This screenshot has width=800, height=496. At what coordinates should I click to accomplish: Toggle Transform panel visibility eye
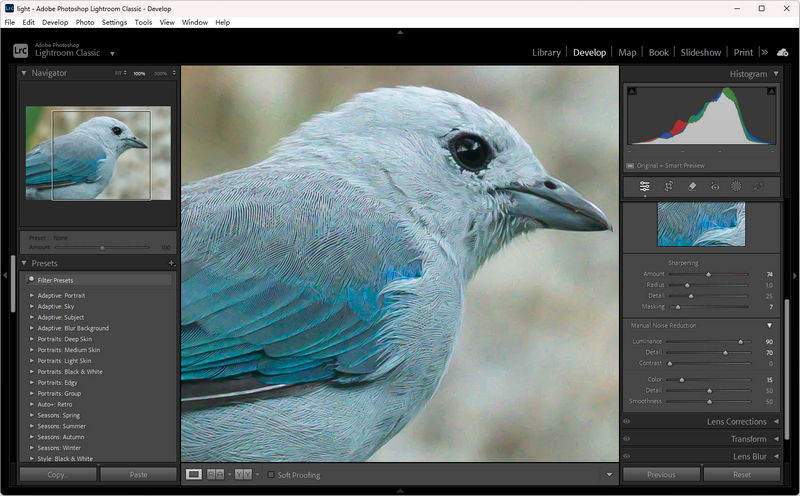627,439
